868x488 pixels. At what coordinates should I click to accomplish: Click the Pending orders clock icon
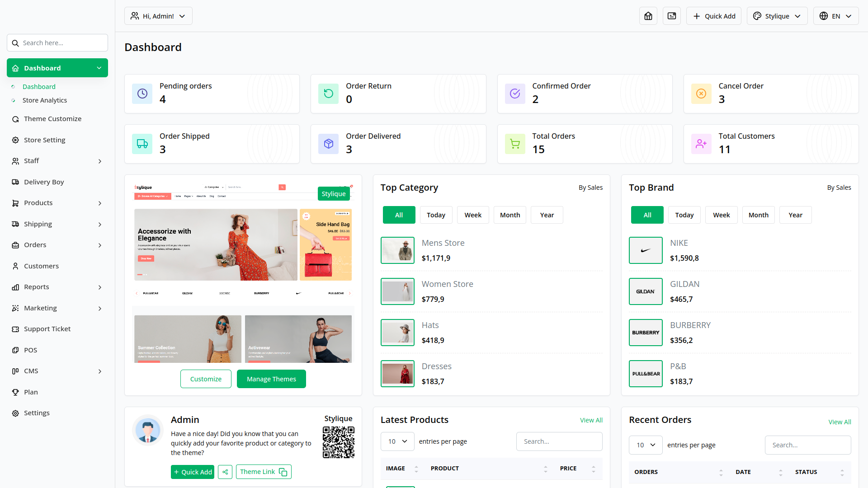click(142, 94)
